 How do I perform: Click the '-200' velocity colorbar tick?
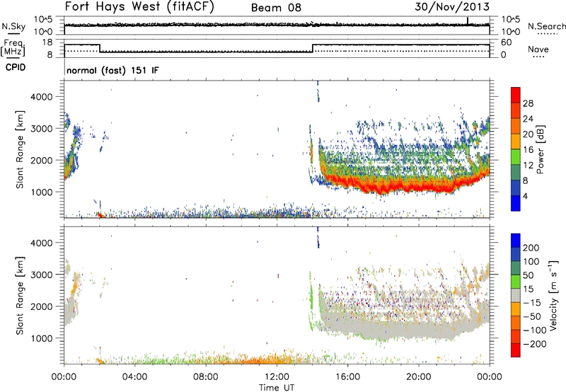534,344
